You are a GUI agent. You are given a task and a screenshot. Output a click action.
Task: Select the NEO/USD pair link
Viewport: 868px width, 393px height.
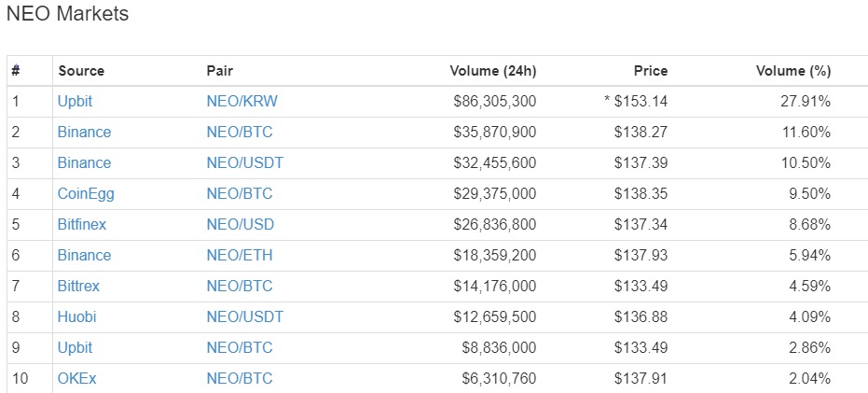[241, 224]
